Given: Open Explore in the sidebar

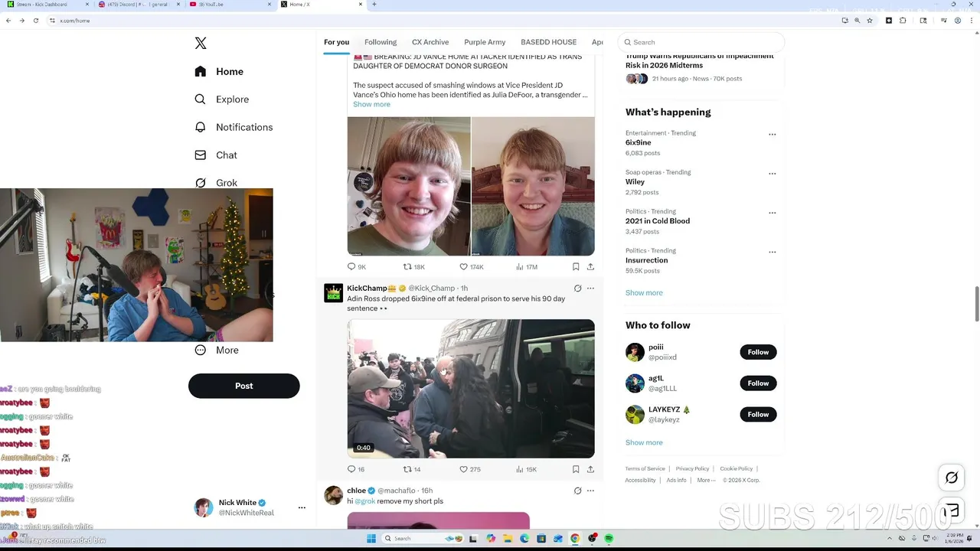Looking at the screenshot, I should 222,99.
